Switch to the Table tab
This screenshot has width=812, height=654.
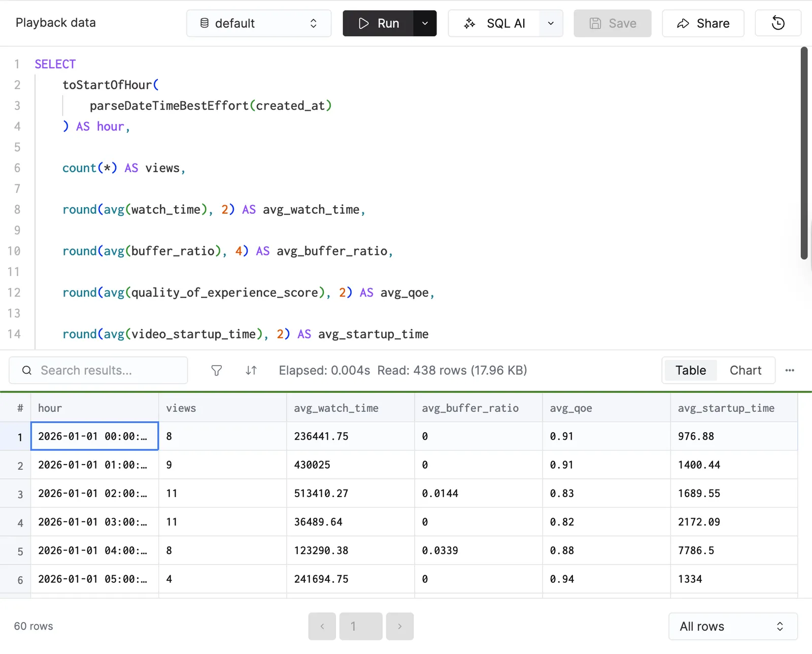(690, 371)
